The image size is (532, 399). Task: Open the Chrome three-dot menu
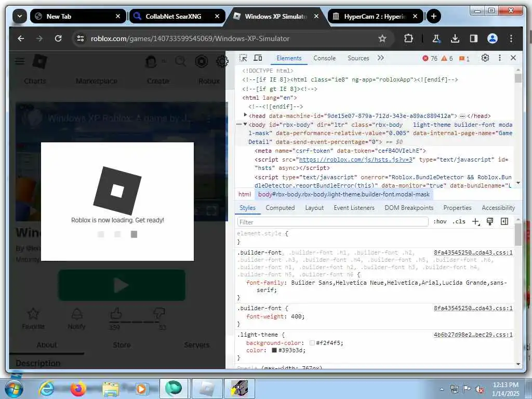511,38
